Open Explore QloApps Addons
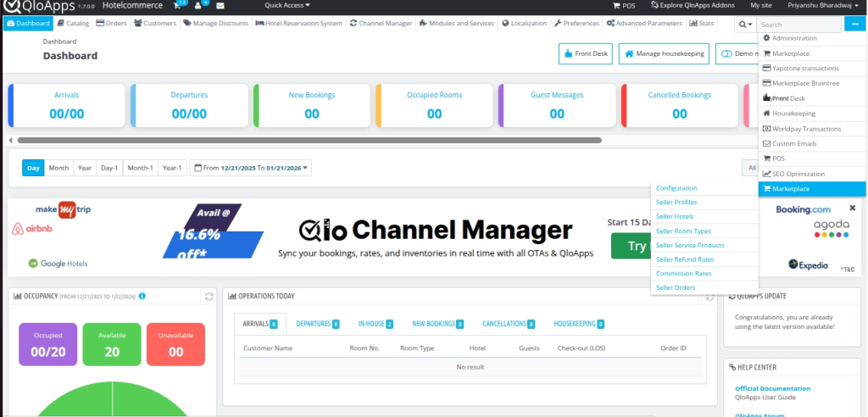 pyautogui.click(x=693, y=6)
